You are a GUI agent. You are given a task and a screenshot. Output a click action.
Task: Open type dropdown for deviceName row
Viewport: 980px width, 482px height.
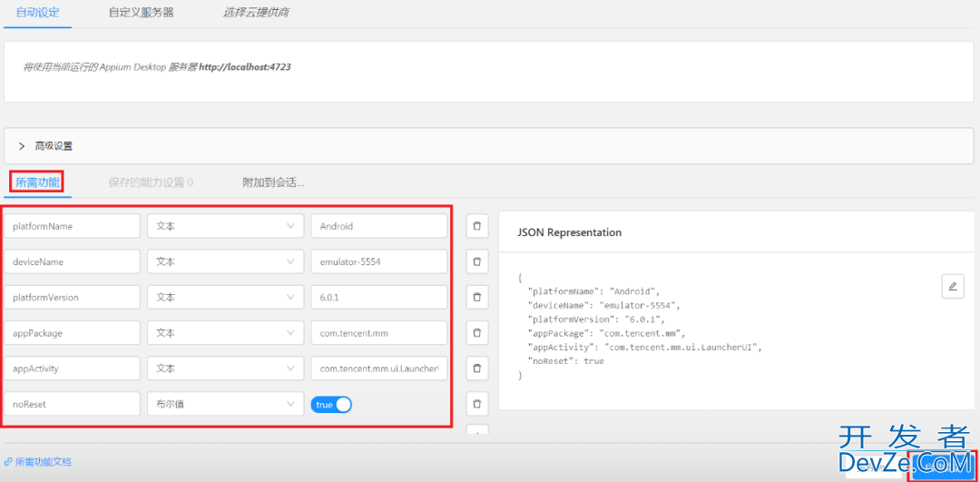coord(226,262)
